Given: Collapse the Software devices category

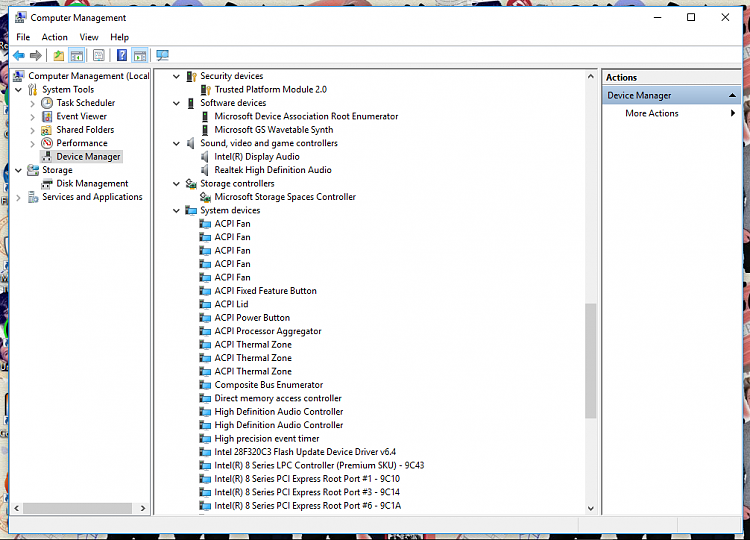Looking at the screenshot, I should pyautogui.click(x=176, y=103).
